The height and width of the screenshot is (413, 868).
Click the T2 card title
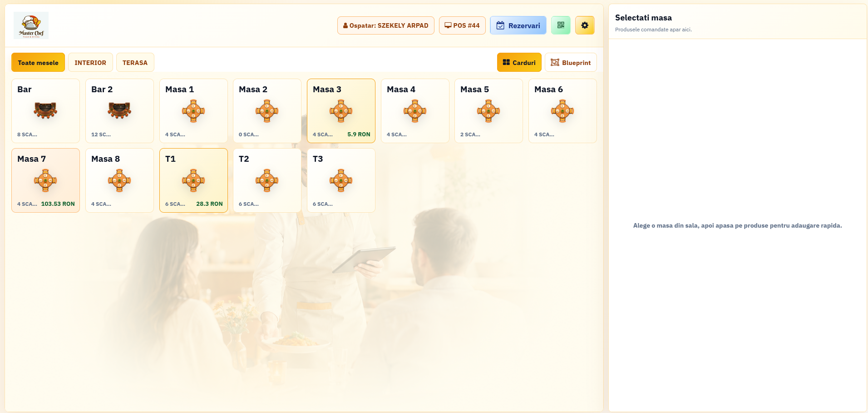point(244,159)
